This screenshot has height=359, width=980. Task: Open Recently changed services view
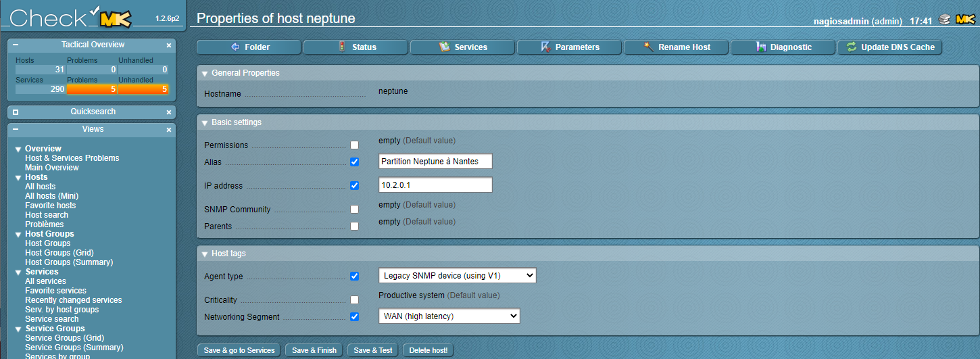click(74, 300)
